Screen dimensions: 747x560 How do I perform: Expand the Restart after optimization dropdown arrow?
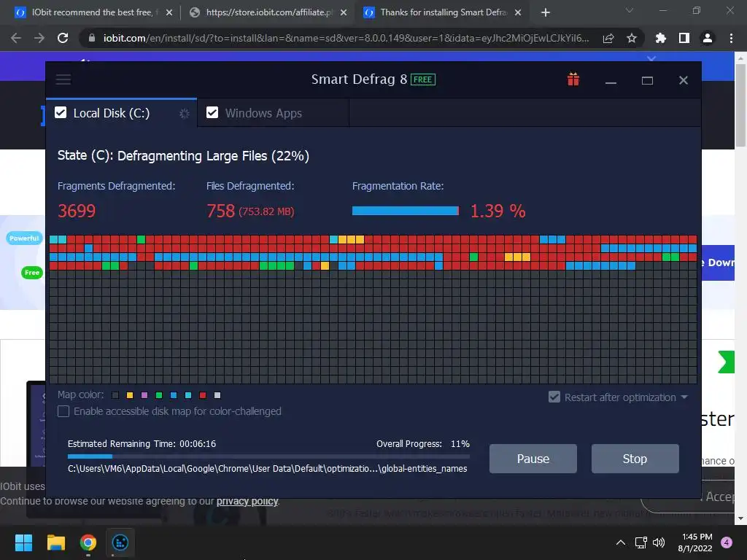coord(684,397)
